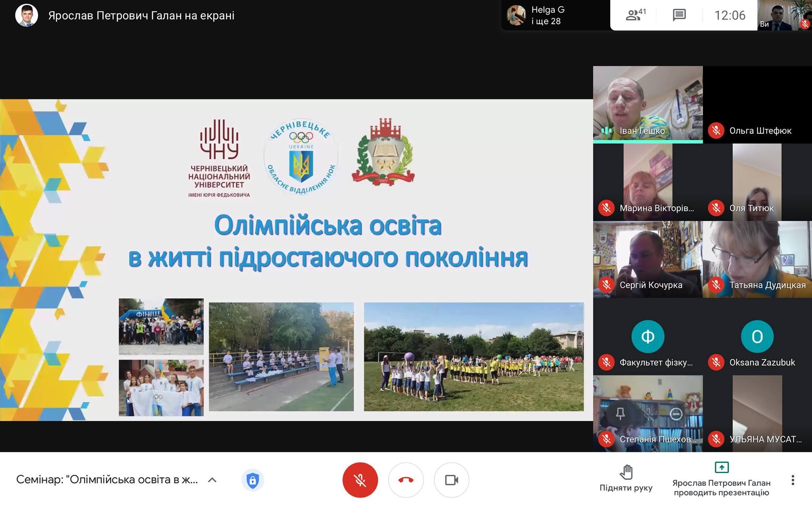Click Oksana Zazubuk's O avatar circle
Viewport: 812px width, 508px height.
pyautogui.click(x=757, y=337)
